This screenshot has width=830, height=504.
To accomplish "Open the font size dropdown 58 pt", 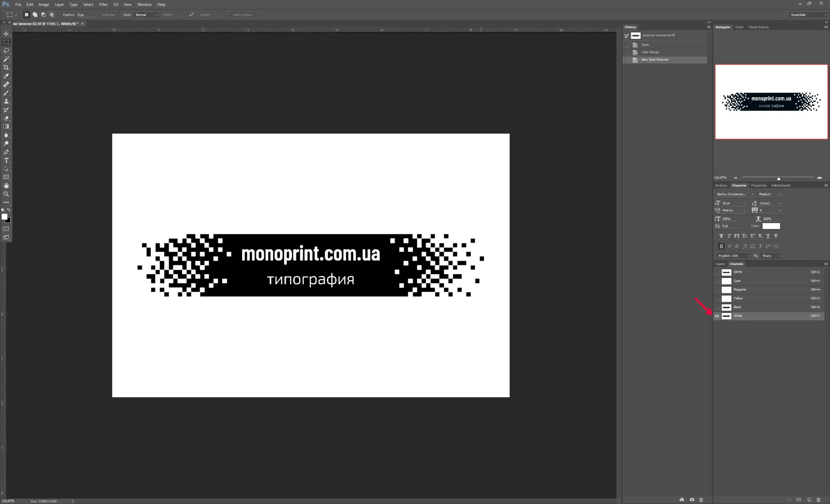I will (x=734, y=203).
